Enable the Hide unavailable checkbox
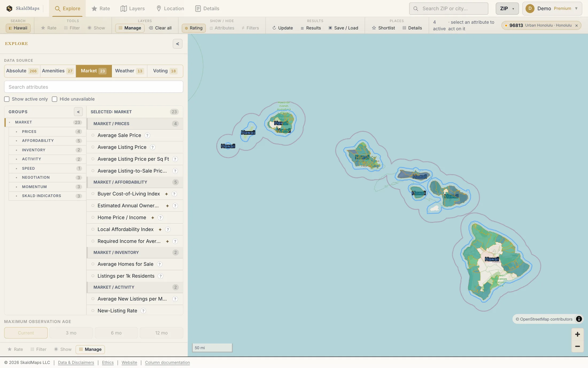 [55, 99]
